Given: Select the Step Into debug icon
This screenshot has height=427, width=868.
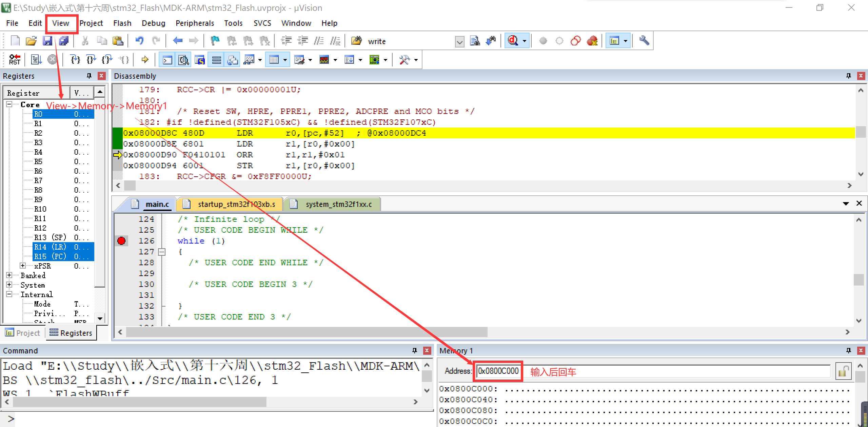Looking at the screenshot, I should tap(75, 59).
